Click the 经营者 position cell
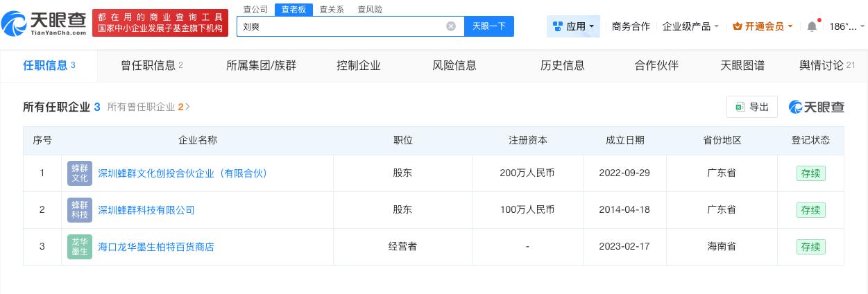 click(x=402, y=247)
